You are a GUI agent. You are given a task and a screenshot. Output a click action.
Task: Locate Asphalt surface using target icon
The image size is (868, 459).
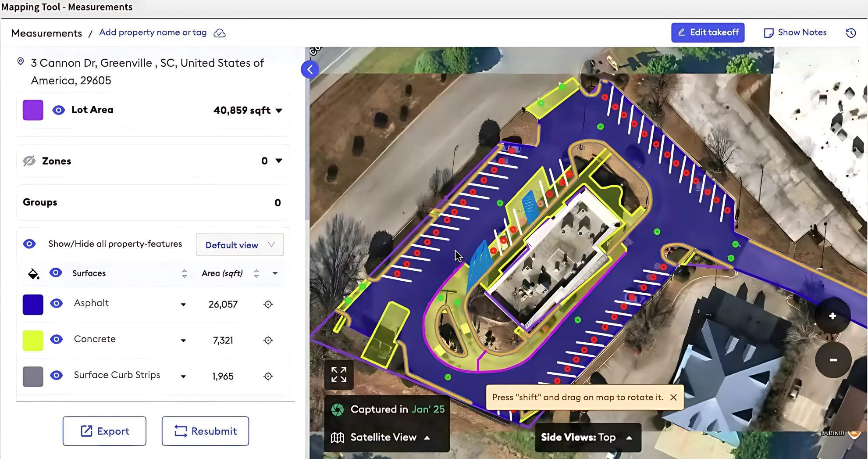point(268,304)
